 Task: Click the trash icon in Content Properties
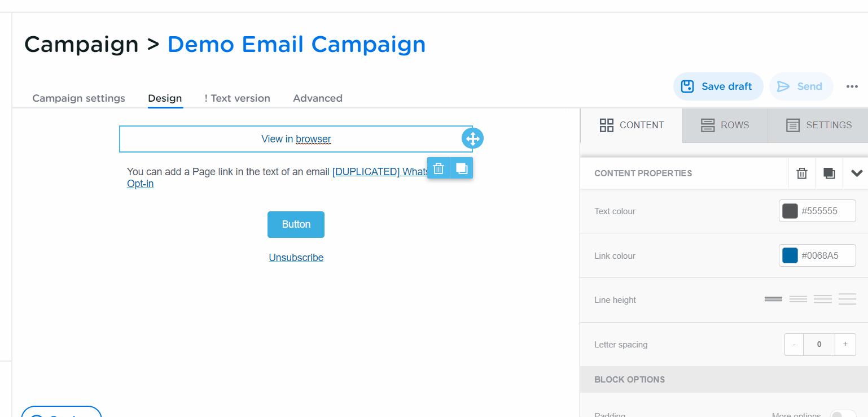[802, 173]
